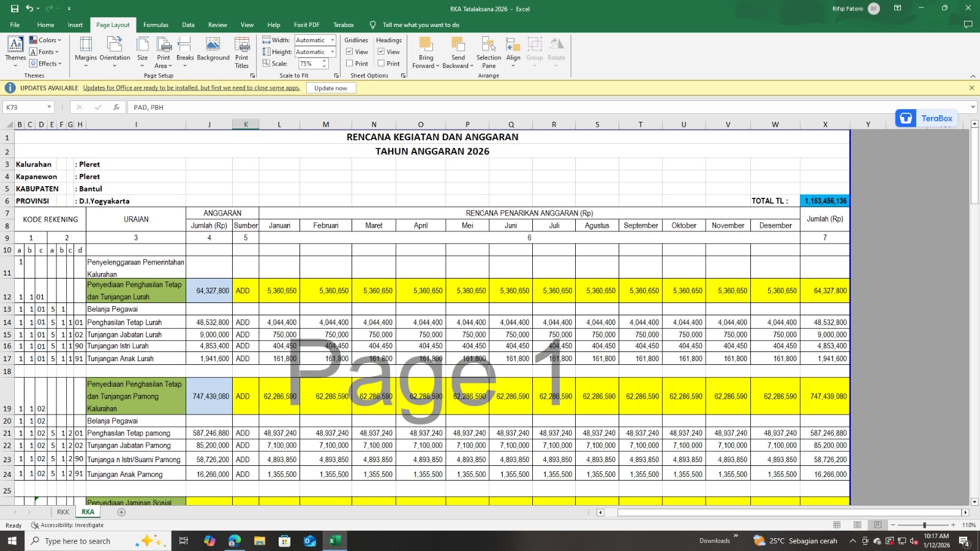
Task: Open the Print Area menu
Action: pyautogui.click(x=164, y=51)
